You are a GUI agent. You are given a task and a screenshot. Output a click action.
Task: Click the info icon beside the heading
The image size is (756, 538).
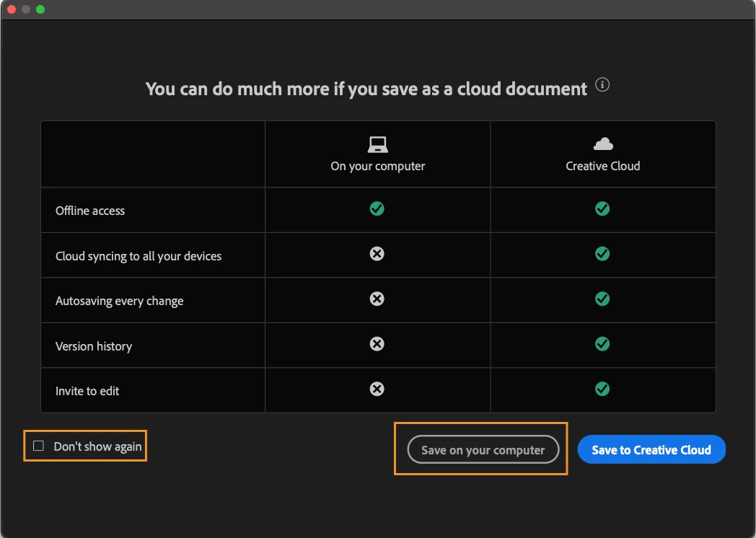pos(602,84)
